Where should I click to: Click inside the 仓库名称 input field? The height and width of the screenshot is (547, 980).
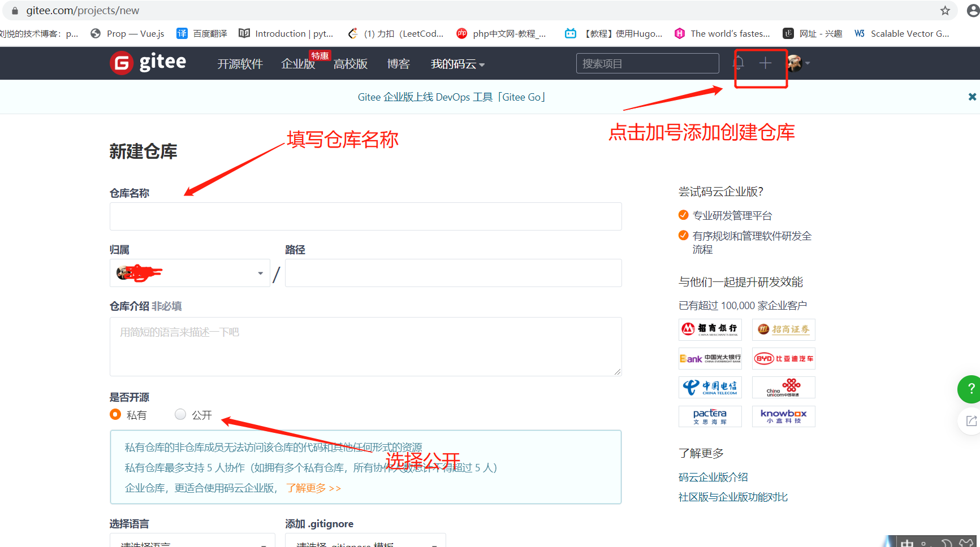pos(365,216)
